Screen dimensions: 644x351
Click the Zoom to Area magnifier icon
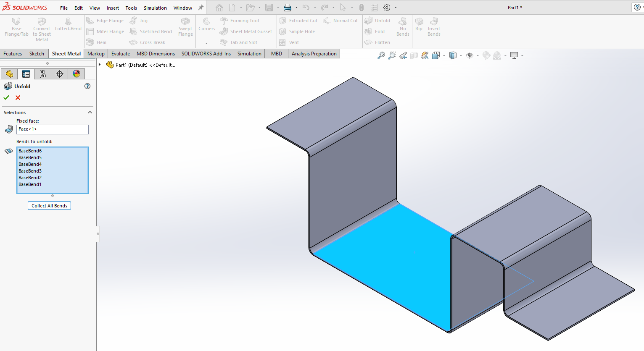pos(392,55)
